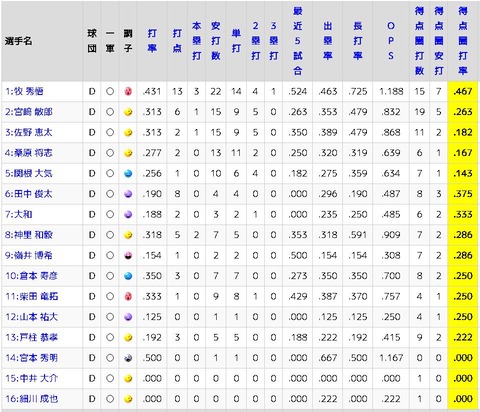Select the 1.167 OPS value for 宮本 秀明
This screenshot has height=412, width=480.
click(x=391, y=358)
